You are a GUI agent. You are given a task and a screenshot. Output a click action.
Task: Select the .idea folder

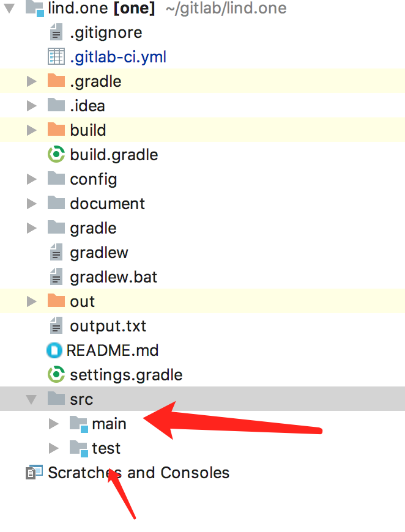pos(87,106)
